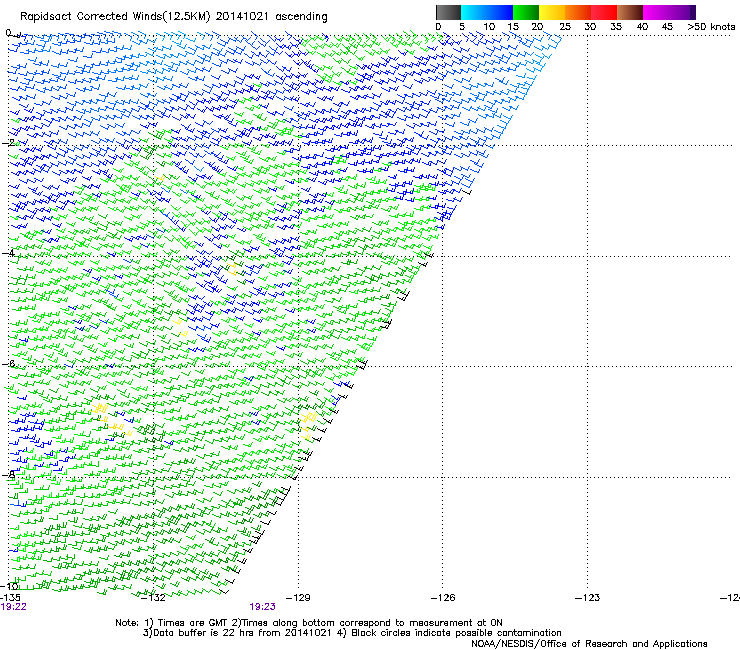Click the latitude label '-4'

8,253
